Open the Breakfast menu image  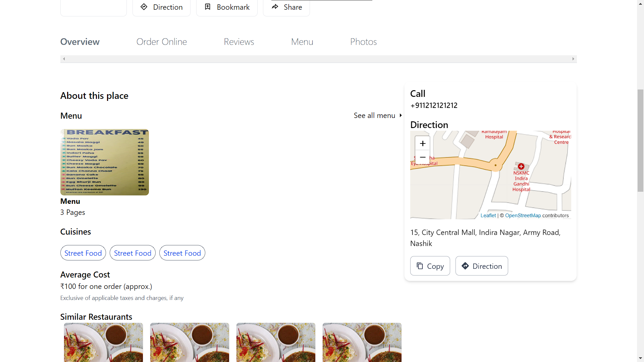[x=104, y=162]
